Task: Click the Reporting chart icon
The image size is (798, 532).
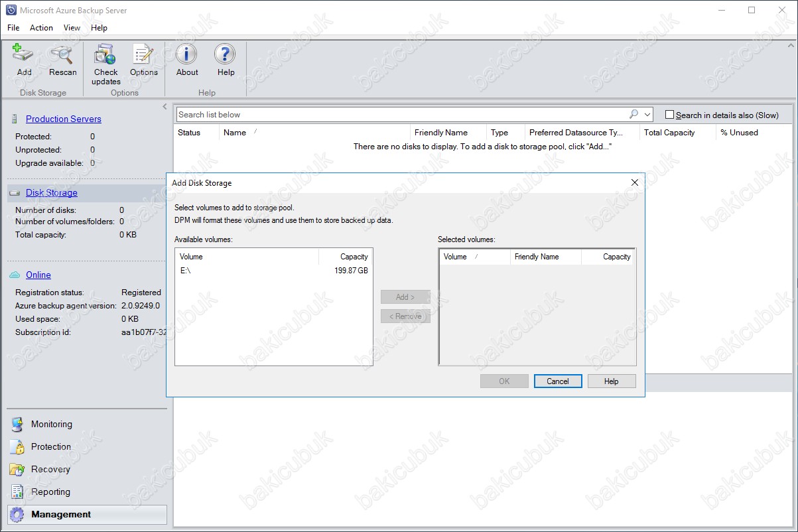Action: tap(17, 492)
